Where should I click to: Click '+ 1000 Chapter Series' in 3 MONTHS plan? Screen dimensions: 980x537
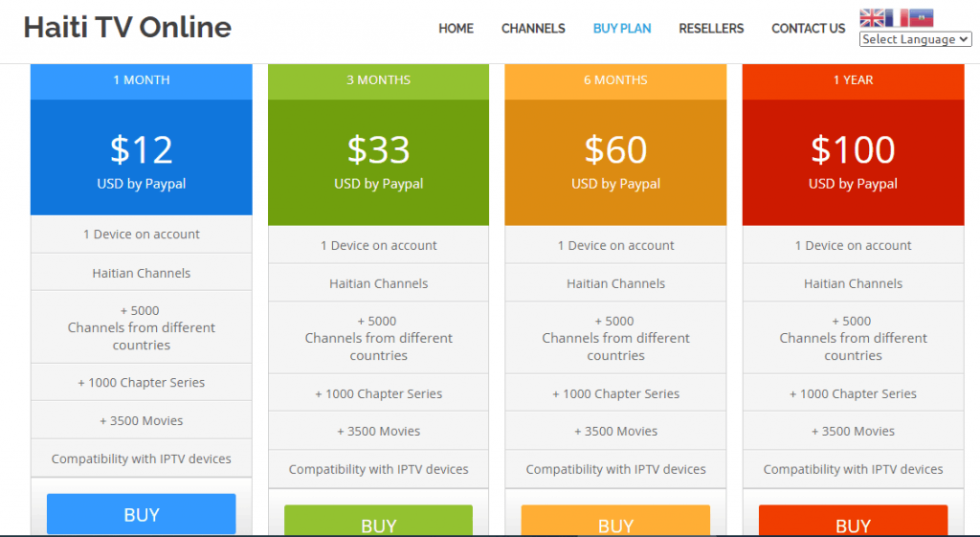378,393
